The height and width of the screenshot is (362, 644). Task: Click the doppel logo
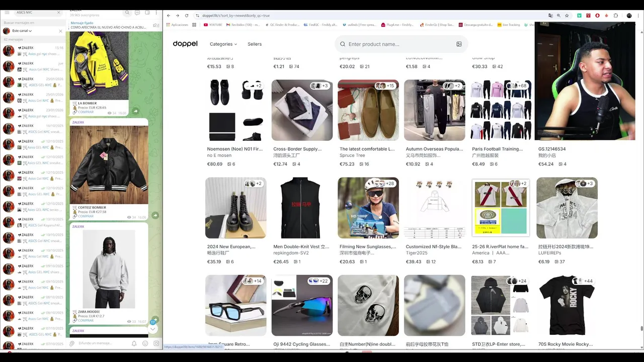pos(185,44)
